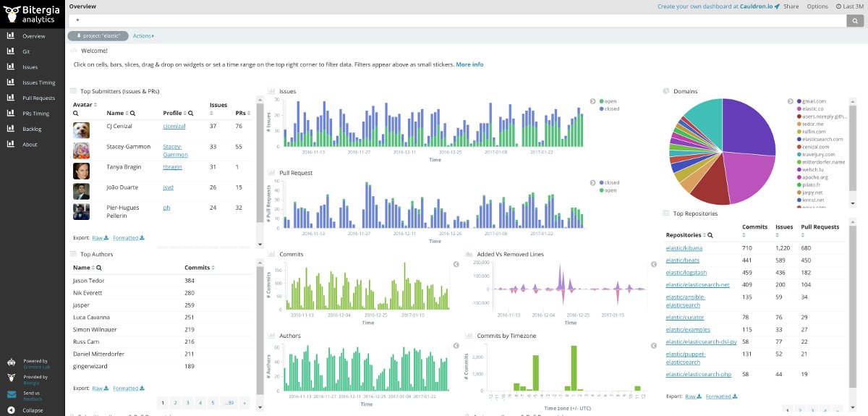
Task: Click the About chart icon in sidebar
Action: coord(11,144)
